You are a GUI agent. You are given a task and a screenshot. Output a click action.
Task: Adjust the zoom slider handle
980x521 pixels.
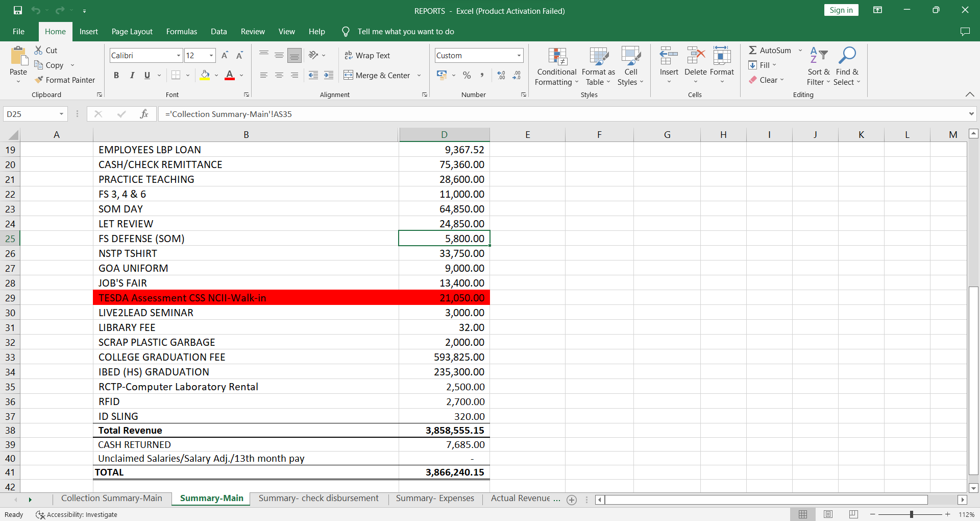point(912,514)
